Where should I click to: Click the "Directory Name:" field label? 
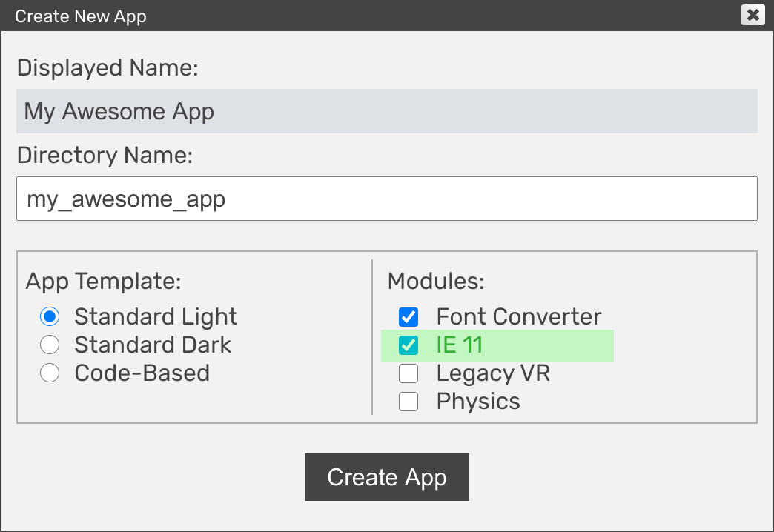point(105,156)
